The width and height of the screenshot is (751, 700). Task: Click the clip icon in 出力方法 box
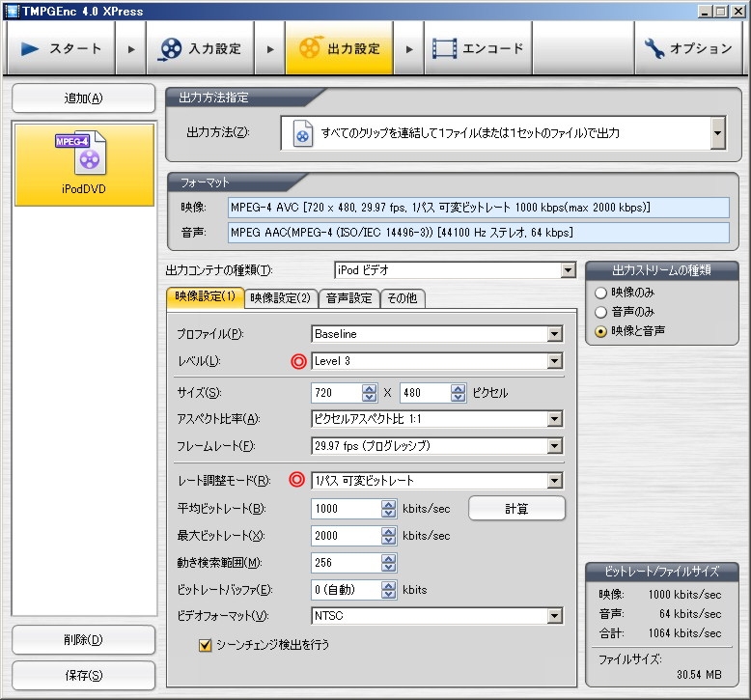pyautogui.click(x=303, y=133)
